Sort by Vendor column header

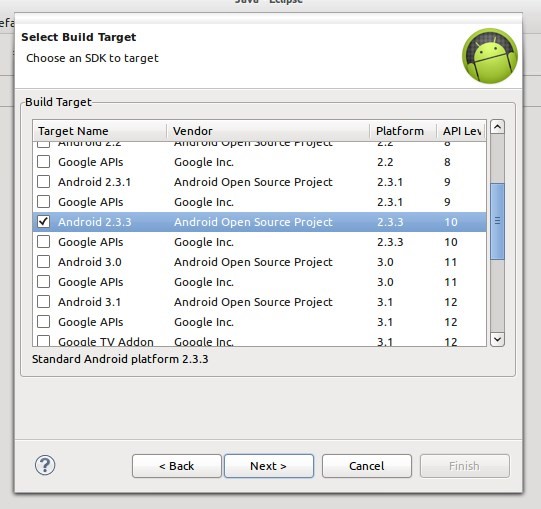tap(268, 131)
